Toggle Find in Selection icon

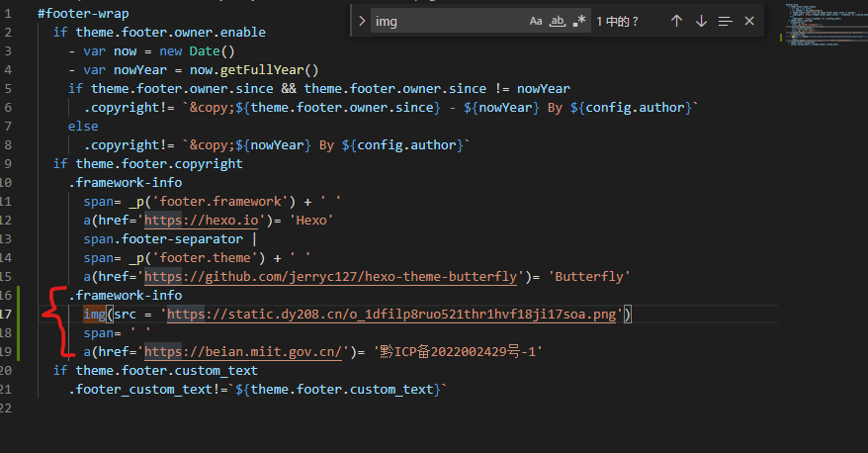coord(725,21)
